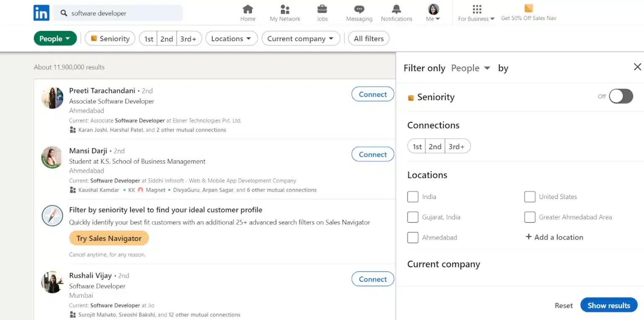This screenshot has height=320, width=644.
Task: Select the 1st connection filter in top bar
Action: [x=148, y=39]
